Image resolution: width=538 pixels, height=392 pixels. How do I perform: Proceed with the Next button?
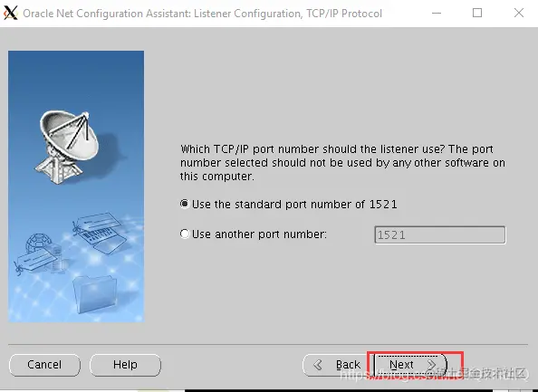410,365
